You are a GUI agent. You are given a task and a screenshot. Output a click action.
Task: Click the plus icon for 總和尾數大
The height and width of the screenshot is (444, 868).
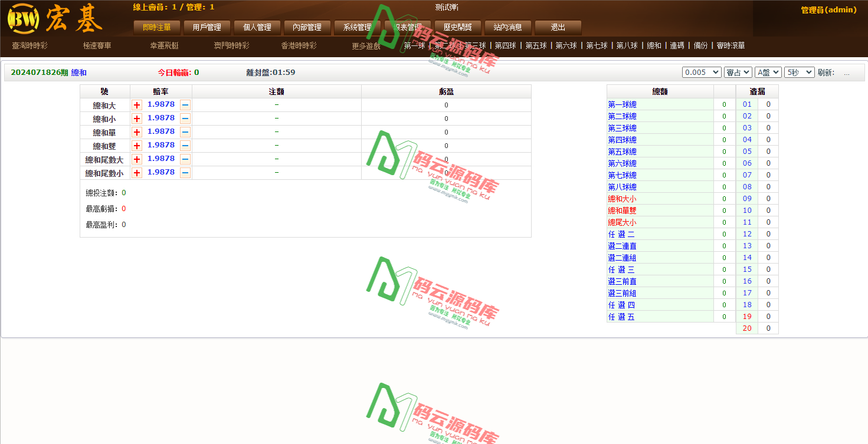pyautogui.click(x=136, y=159)
